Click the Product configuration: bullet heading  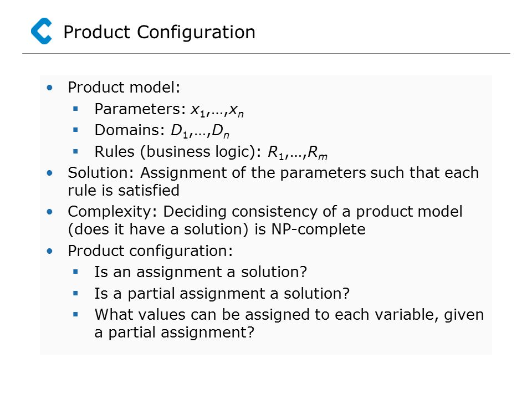[x=150, y=252]
